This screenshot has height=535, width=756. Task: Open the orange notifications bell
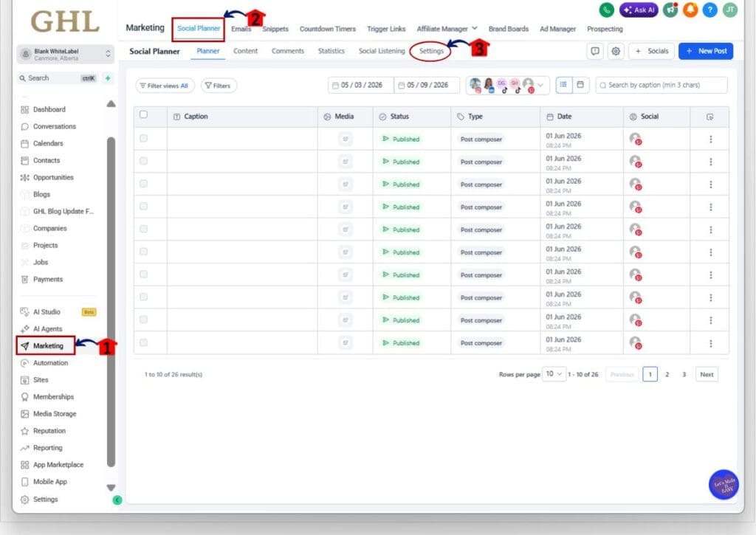[x=690, y=10]
